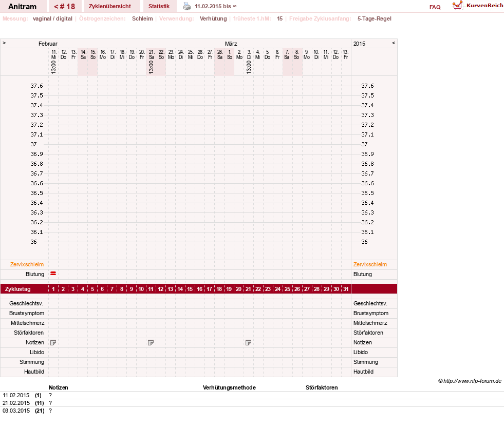Click the red bleeding marker on day 1

click(x=53, y=274)
